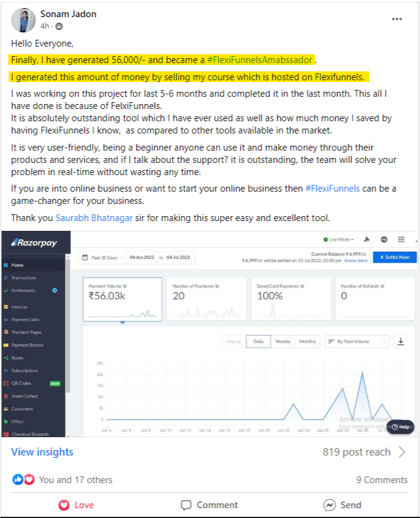Open the Live Mode dropdown
Image resolution: width=420 pixels, height=518 pixels.
pos(339,239)
